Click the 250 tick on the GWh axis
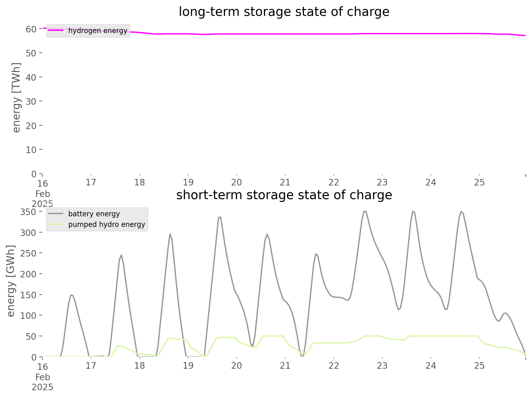532x398 pixels. point(29,253)
